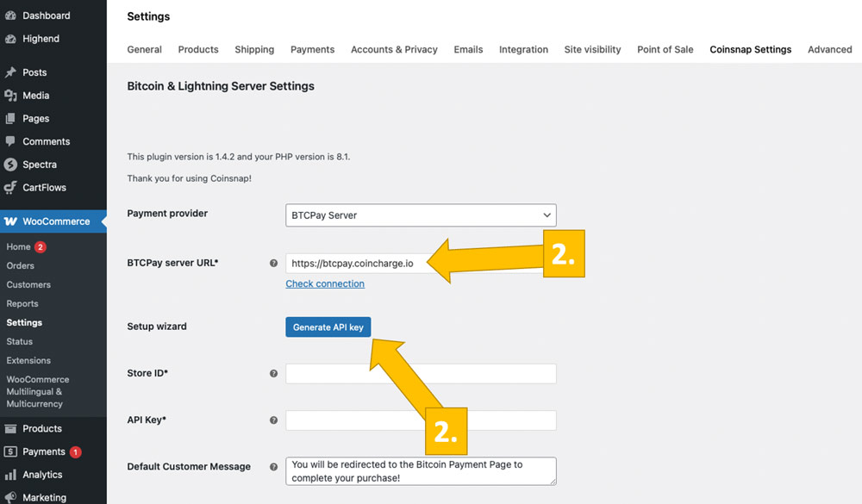The image size is (862, 504).
Task: Click the Dashboard icon in sidebar
Action: tap(10, 16)
